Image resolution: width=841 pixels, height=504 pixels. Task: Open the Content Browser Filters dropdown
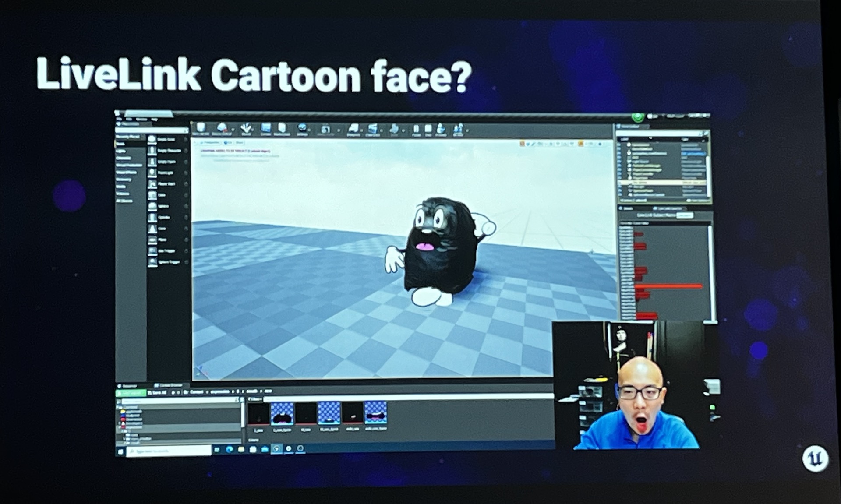[255, 399]
